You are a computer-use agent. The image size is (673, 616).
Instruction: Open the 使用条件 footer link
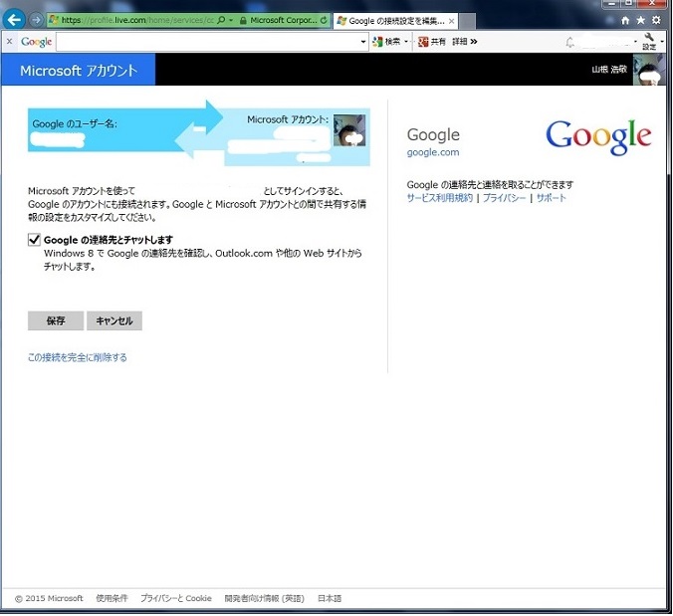112,598
